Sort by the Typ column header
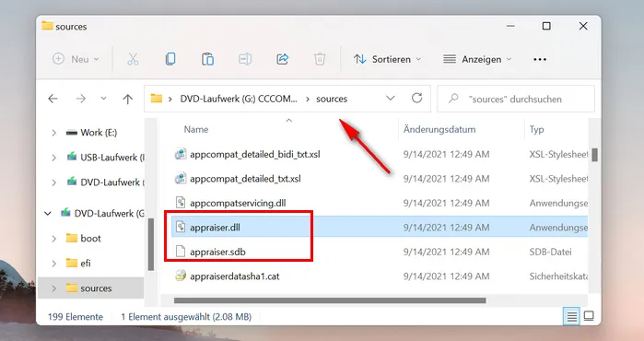Screen dimensions: 644x341 (536, 129)
